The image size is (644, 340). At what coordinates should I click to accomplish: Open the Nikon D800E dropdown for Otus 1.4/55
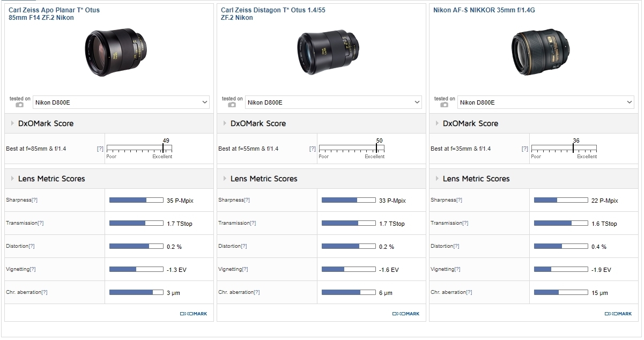pos(334,102)
